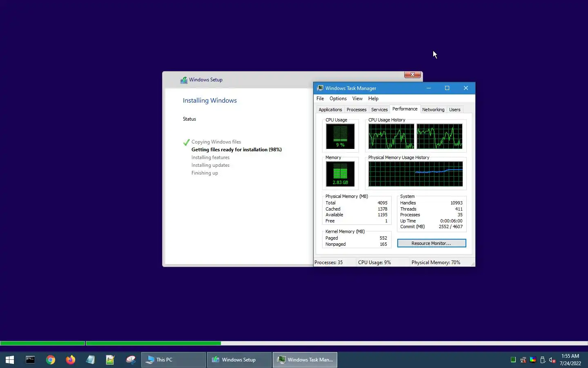Image resolution: width=588 pixels, height=368 pixels.
Task: Minimize the Windows Task Manager window
Action: point(429,88)
